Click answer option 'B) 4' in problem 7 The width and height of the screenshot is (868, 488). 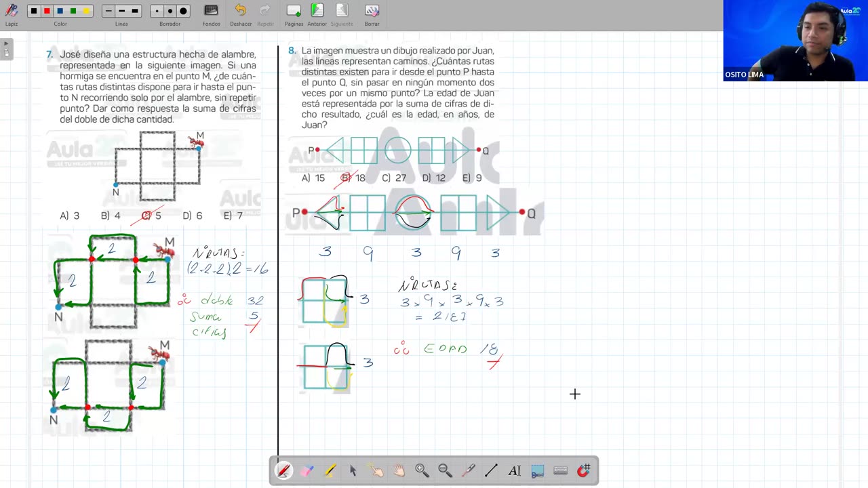[x=111, y=216]
